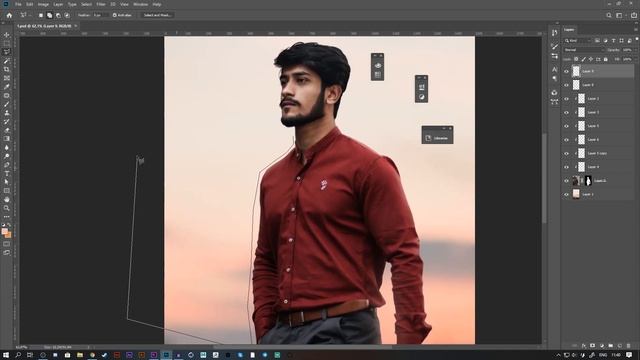Click the foreground color swatch
The width and height of the screenshot is (640, 360).
tap(4, 231)
